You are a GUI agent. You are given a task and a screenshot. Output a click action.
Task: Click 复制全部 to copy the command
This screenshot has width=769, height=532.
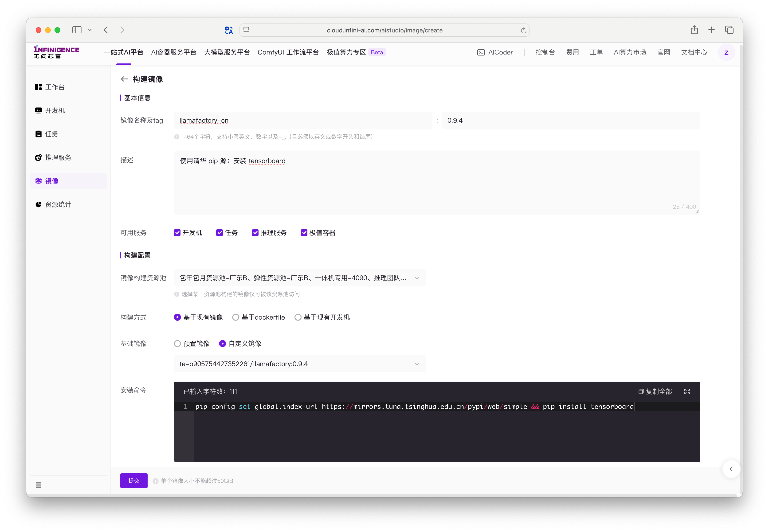pos(655,392)
